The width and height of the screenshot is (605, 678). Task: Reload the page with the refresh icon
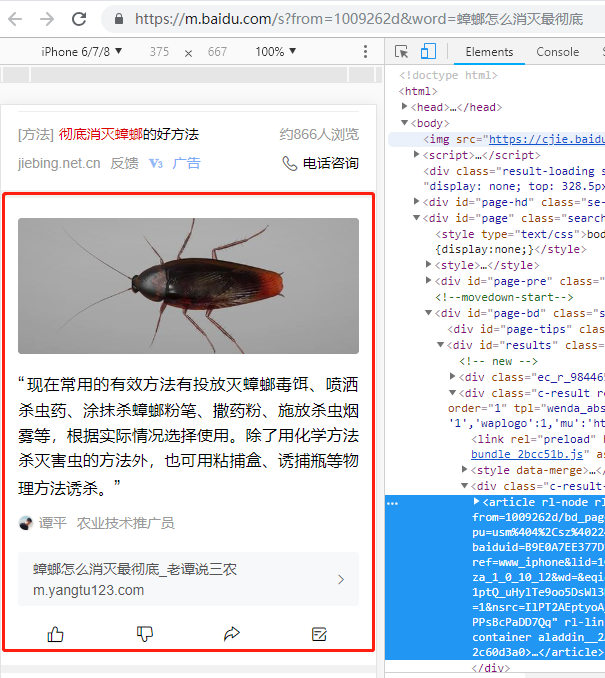[x=79, y=19]
